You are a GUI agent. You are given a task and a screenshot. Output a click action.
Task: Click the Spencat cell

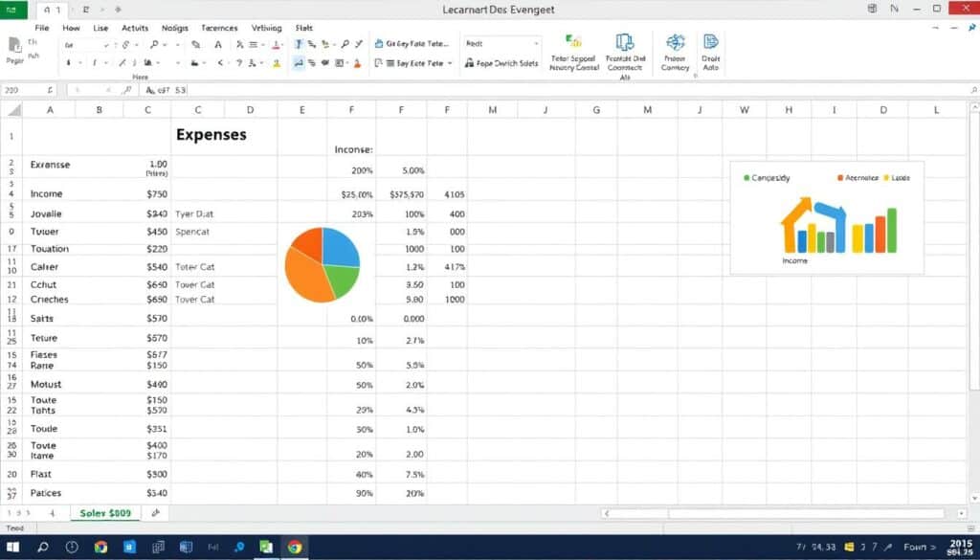click(x=192, y=232)
